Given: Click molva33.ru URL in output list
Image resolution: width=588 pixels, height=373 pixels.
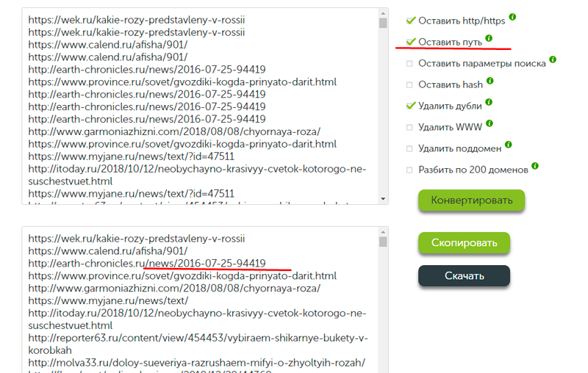Looking at the screenshot, I should [196, 363].
